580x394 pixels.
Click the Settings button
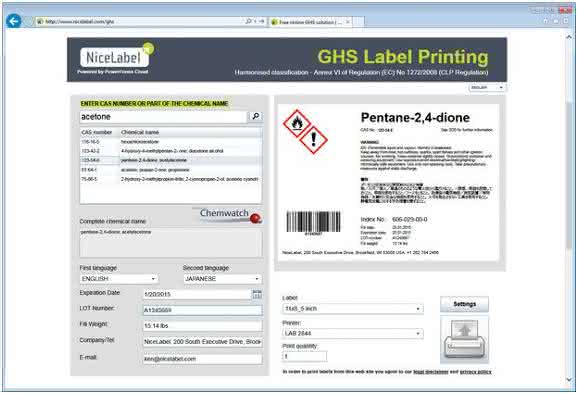465,304
